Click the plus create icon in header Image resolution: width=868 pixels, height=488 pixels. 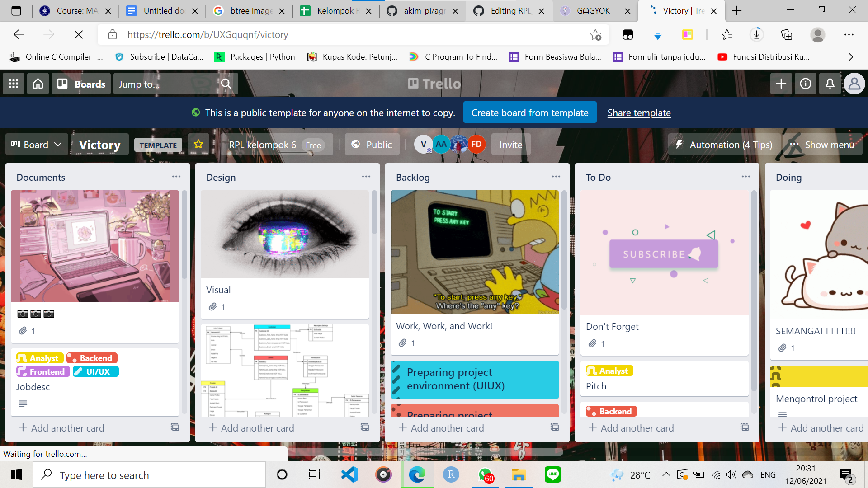(x=781, y=84)
